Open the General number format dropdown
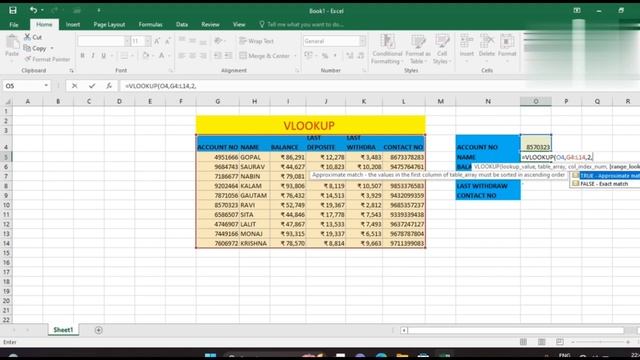 (x=362, y=41)
